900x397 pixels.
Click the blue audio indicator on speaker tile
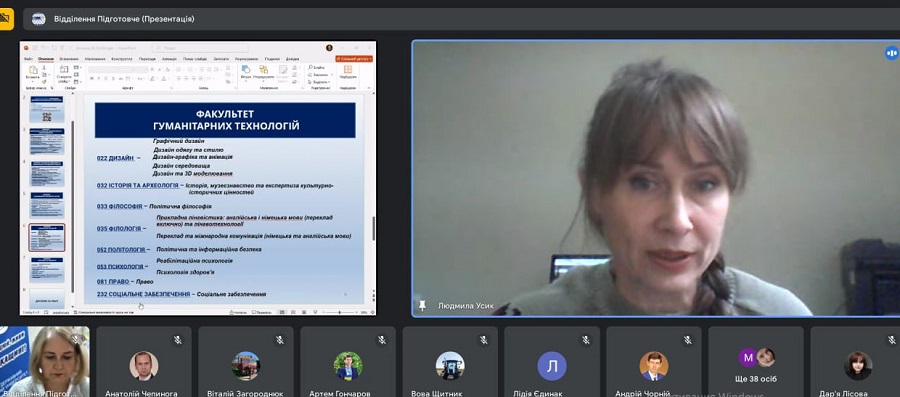click(891, 53)
